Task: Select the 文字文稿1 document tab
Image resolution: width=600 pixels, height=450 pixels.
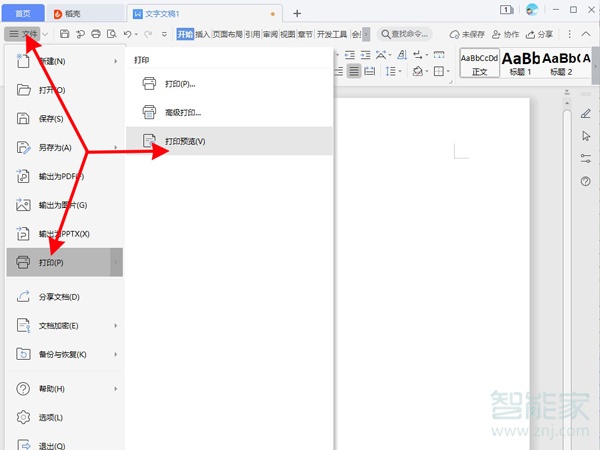Action: tap(204, 14)
